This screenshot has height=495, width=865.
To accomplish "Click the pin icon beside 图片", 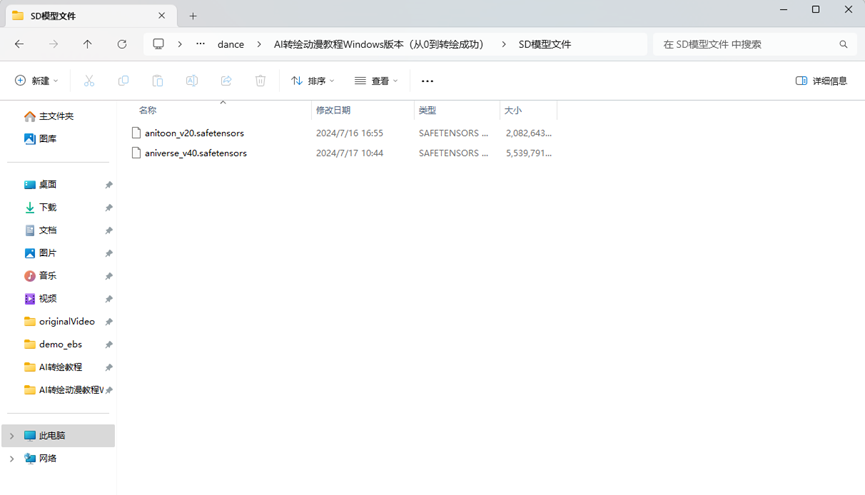I will point(109,253).
